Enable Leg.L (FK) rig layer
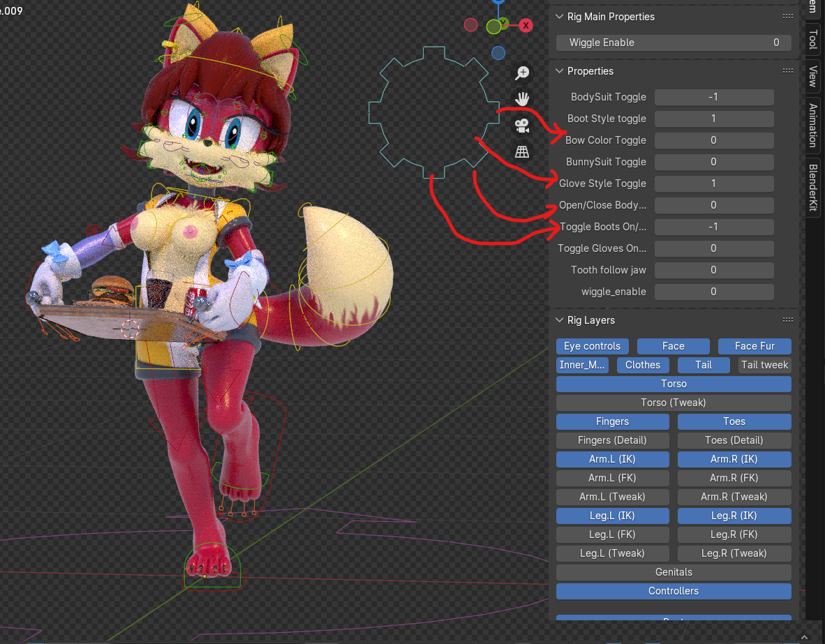The height and width of the screenshot is (644, 825). tap(612, 534)
